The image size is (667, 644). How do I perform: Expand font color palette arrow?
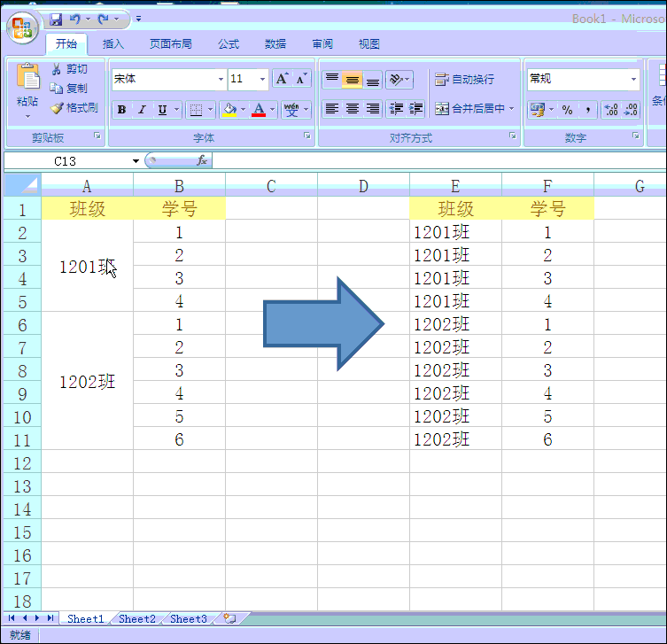click(272, 110)
